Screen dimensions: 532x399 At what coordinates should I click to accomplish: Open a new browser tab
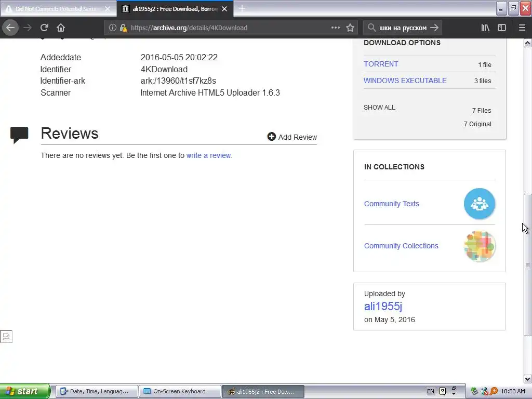[242, 9]
